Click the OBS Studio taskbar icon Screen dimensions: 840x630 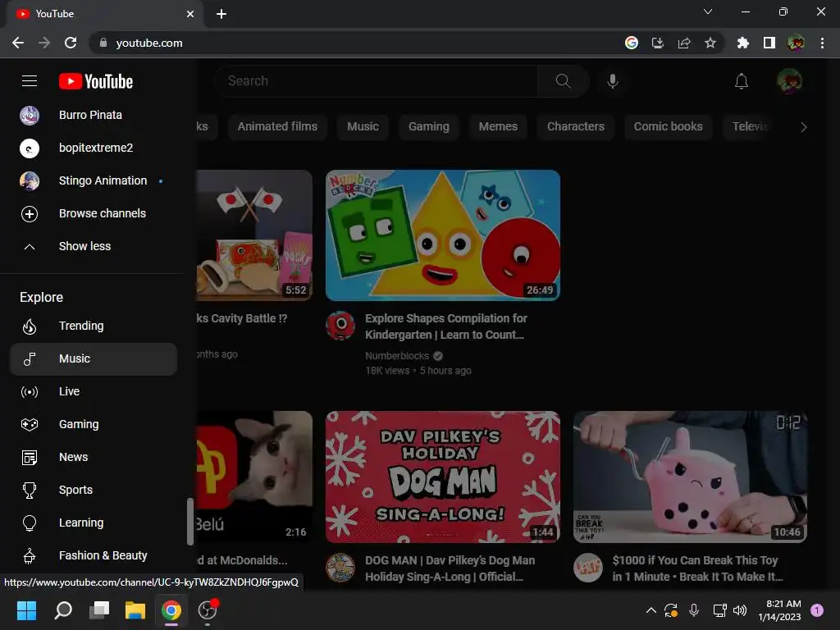click(x=208, y=610)
